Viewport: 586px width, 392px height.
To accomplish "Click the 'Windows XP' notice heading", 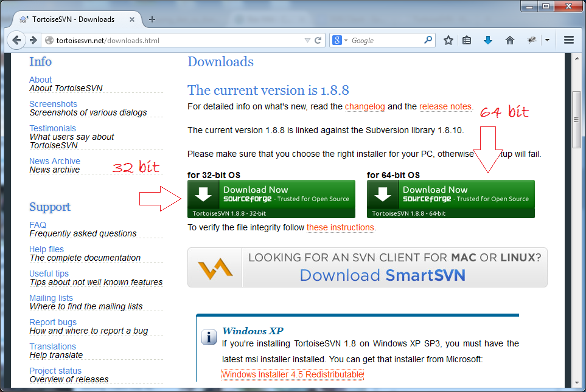I will coord(253,331).
